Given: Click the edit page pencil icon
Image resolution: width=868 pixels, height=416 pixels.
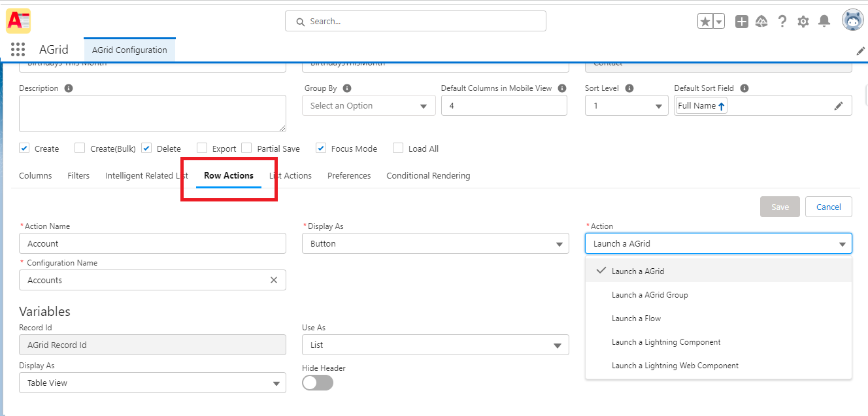Looking at the screenshot, I should pyautogui.click(x=861, y=50).
